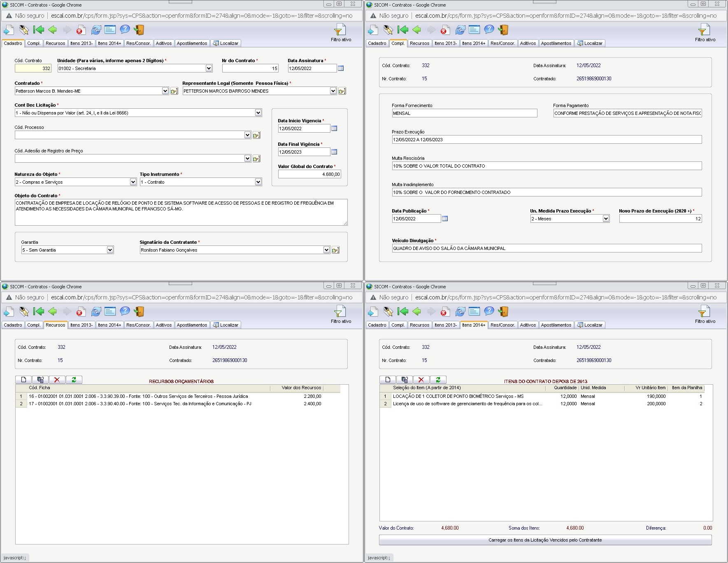Open lookup icon beside Signatário da Contratante
728x563 pixels.
pyautogui.click(x=336, y=250)
